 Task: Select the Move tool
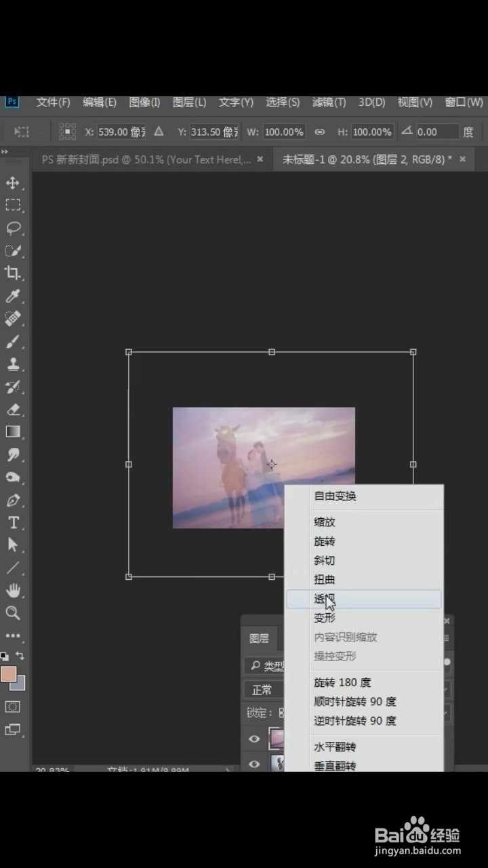tap(13, 183)
